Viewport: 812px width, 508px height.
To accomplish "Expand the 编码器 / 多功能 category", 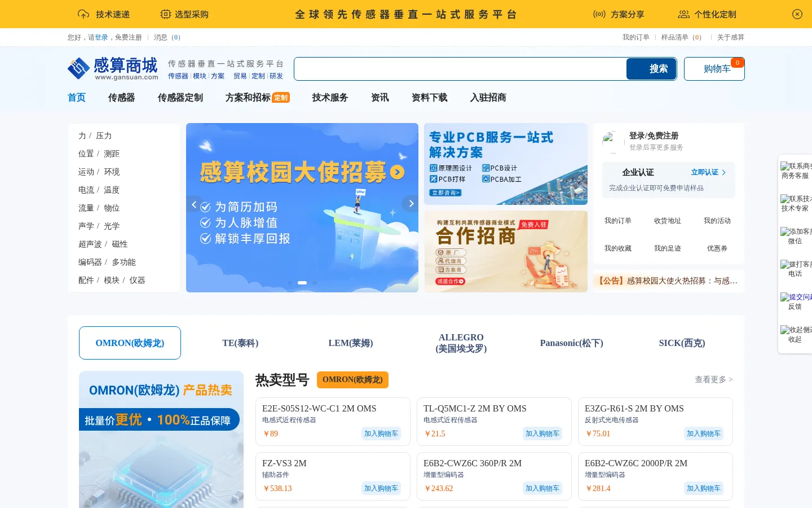I will click(107, 262).
